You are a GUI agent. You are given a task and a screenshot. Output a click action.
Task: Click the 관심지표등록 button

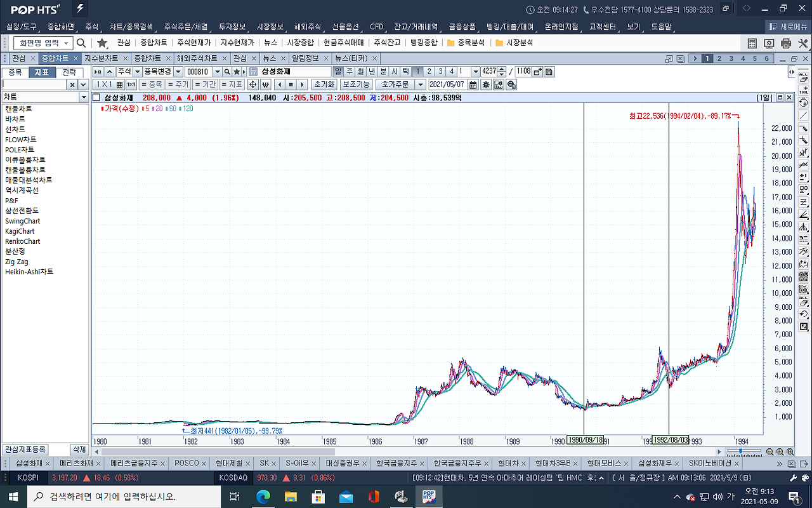tap(25, 450)
